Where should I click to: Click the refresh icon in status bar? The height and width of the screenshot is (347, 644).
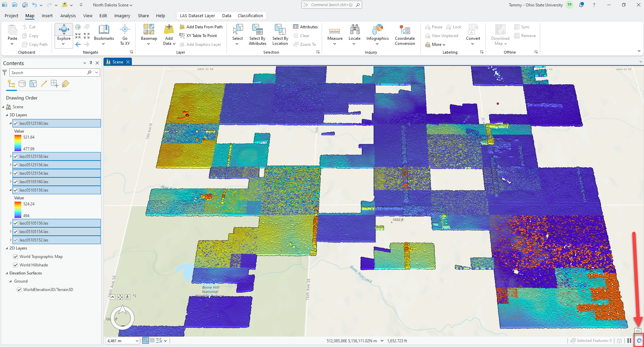click(x=639, y=341)
